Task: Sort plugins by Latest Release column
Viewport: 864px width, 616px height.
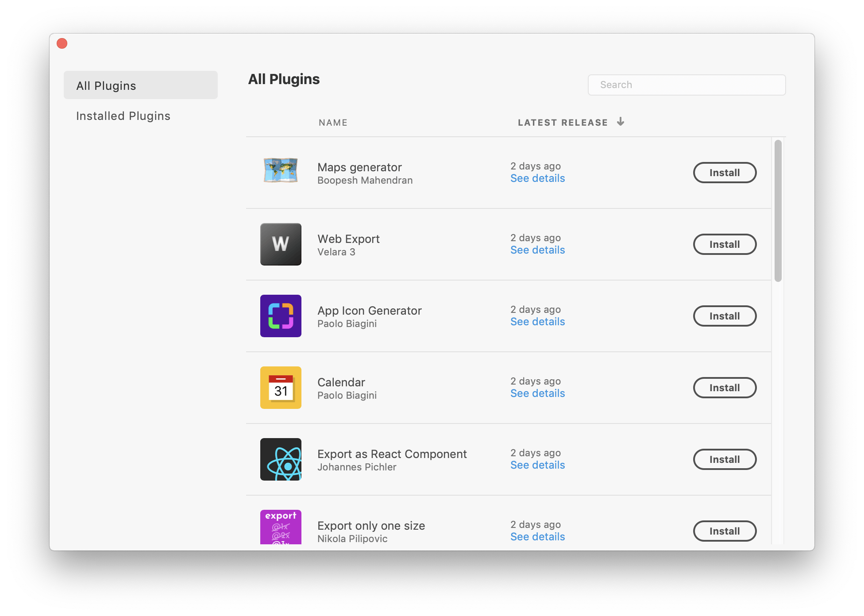Action: tap(563, 123)
